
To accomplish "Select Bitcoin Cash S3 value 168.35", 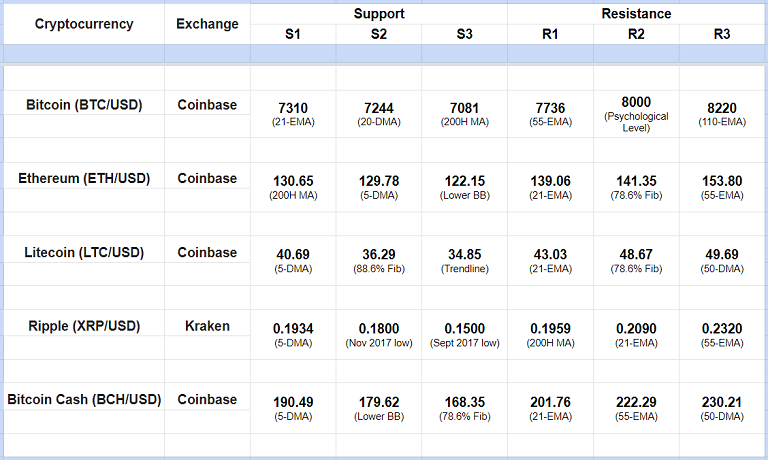I will [x=464, y=402].
